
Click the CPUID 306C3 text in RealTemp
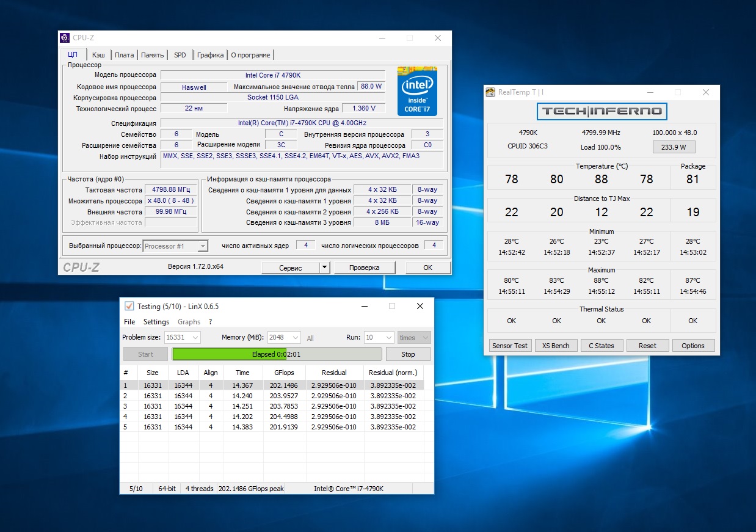(x=528, y=147)
